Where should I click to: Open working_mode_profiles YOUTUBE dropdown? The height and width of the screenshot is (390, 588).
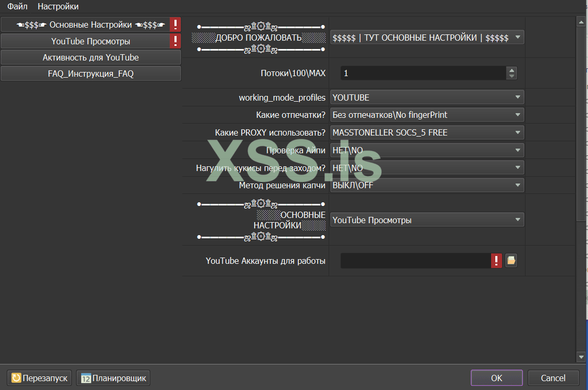coord(427,97)
